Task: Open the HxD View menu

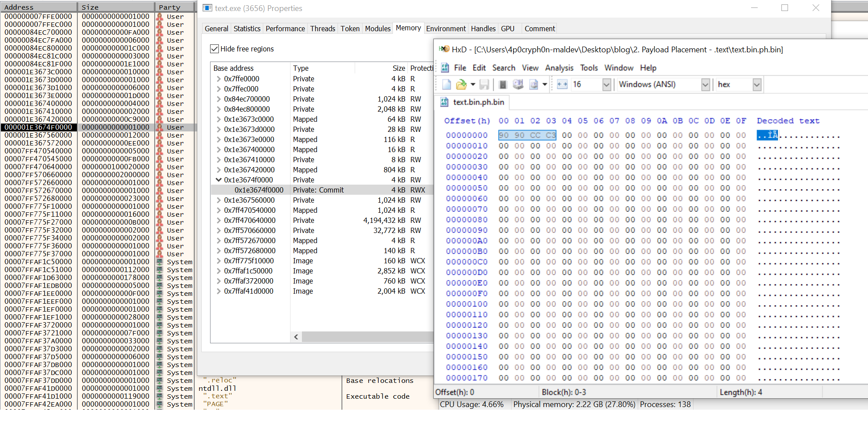Action: 530,68
